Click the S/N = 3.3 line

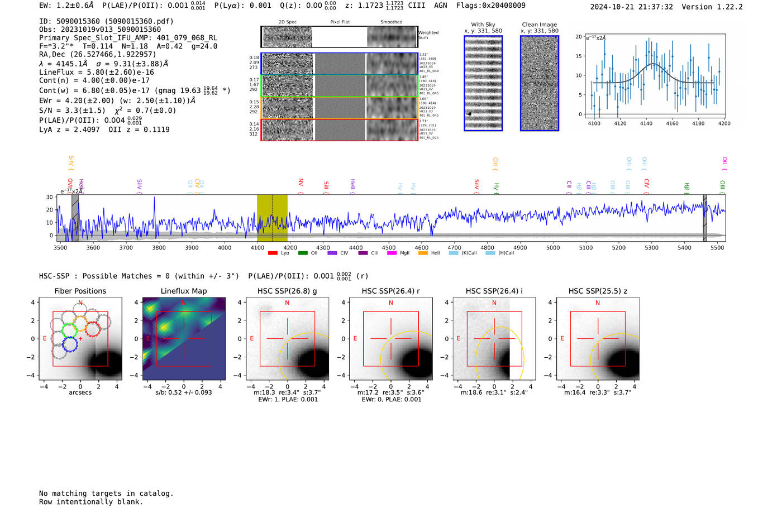pos(107,111)
